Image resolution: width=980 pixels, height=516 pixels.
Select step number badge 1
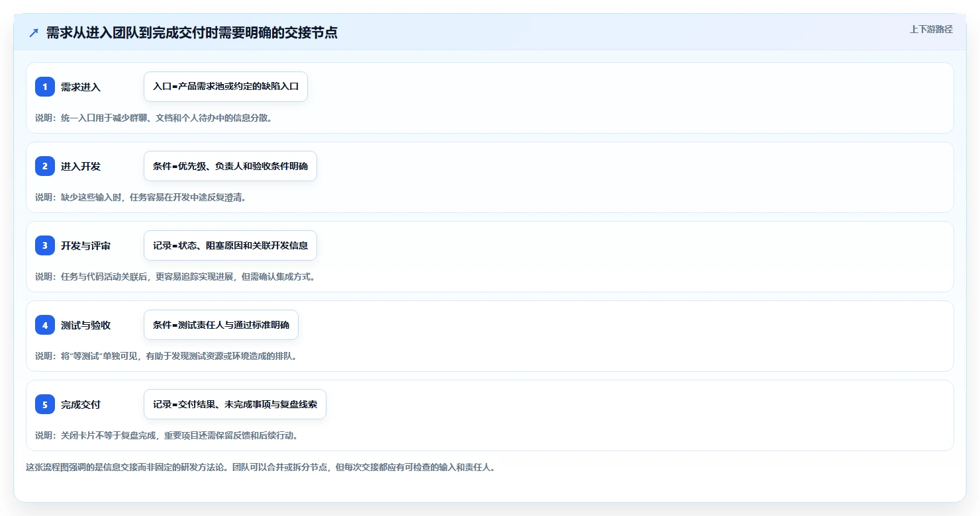45,87
